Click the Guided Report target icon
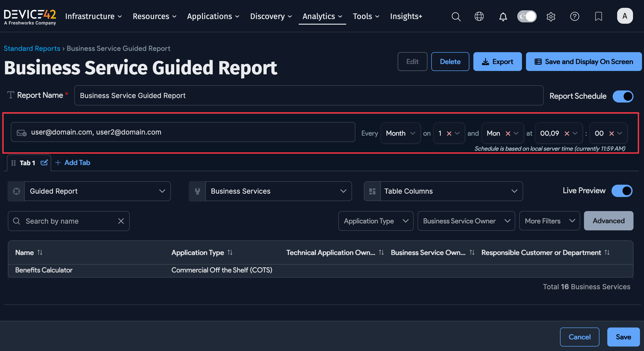644x351 pixels. (x=16, y=191)
